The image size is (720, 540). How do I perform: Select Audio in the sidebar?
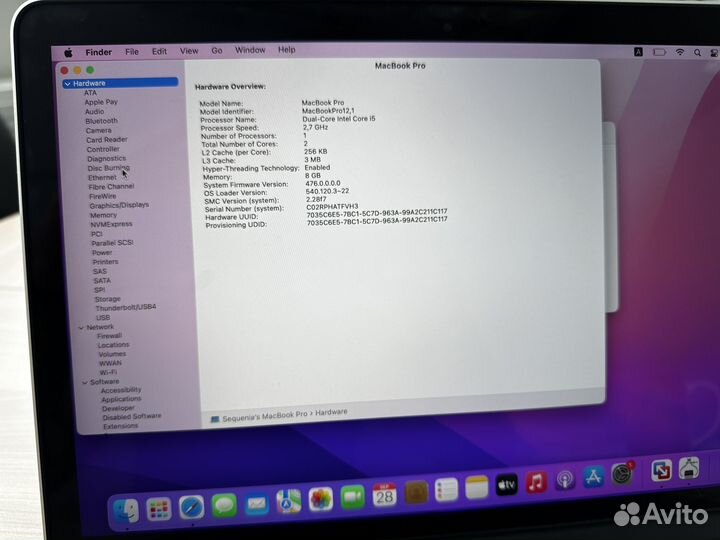[95, 112]
